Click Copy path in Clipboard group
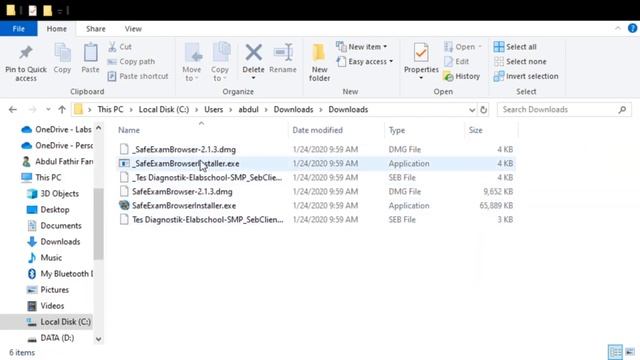This screenshot has width=640, height=360. (x=131, y=62)
